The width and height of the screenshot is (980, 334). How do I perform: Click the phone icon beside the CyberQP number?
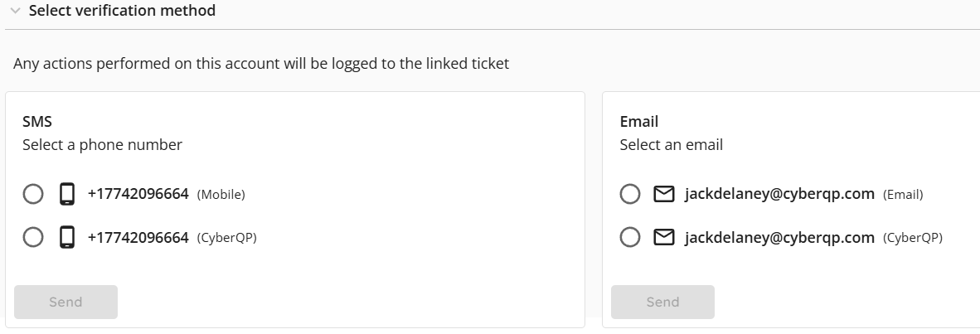[67, 237]
